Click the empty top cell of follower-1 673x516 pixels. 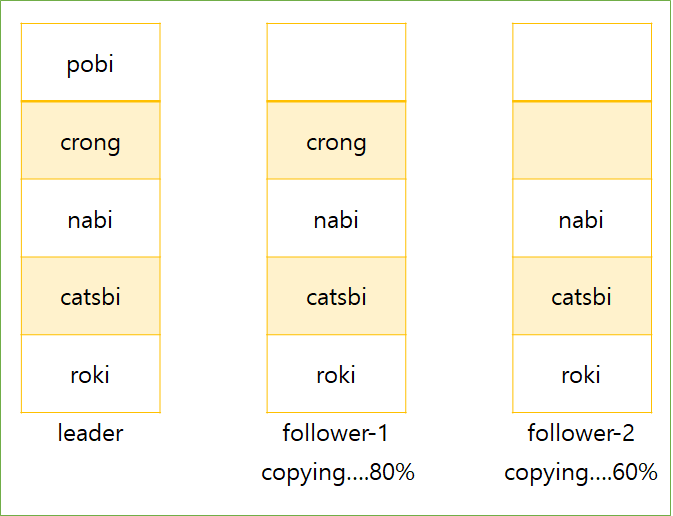pyautogui.click(x=336, y=62)
